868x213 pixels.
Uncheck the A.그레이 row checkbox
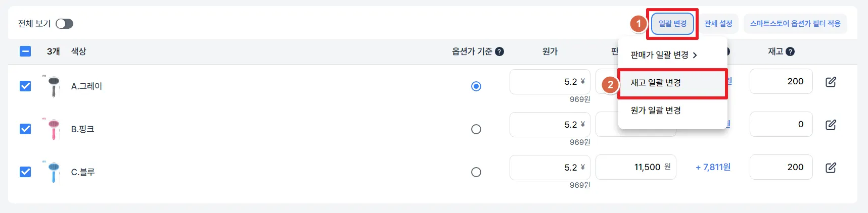coord(25,86)
